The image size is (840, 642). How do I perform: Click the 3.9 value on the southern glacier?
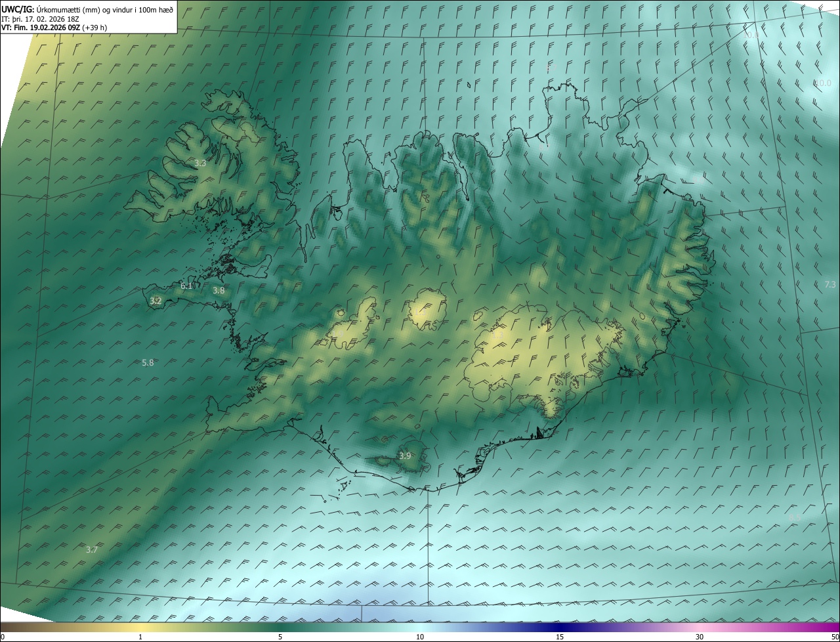pos(405,456)
